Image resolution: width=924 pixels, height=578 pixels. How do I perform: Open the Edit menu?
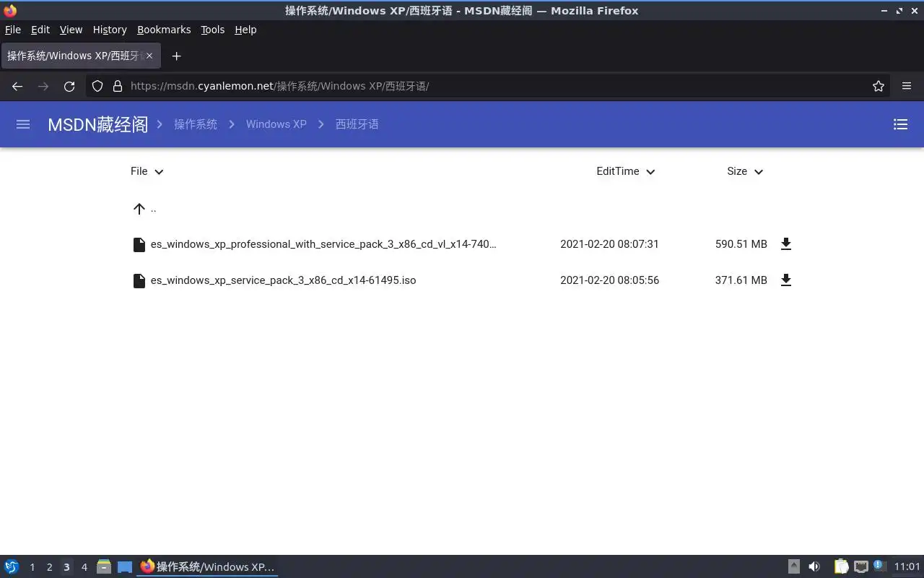pyautogui.click(x=40, y=30)
